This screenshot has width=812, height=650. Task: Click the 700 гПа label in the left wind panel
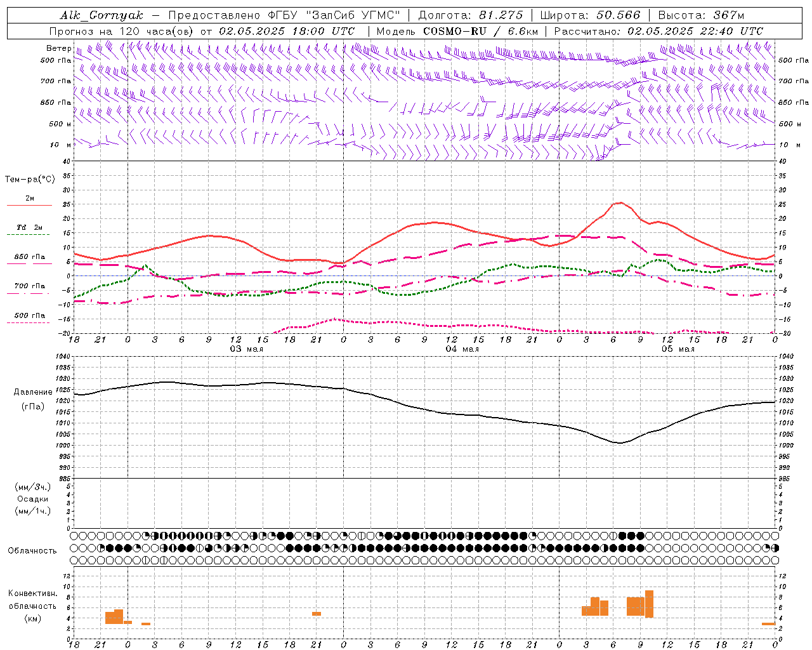pyautogui.click(x=56, y=81)
